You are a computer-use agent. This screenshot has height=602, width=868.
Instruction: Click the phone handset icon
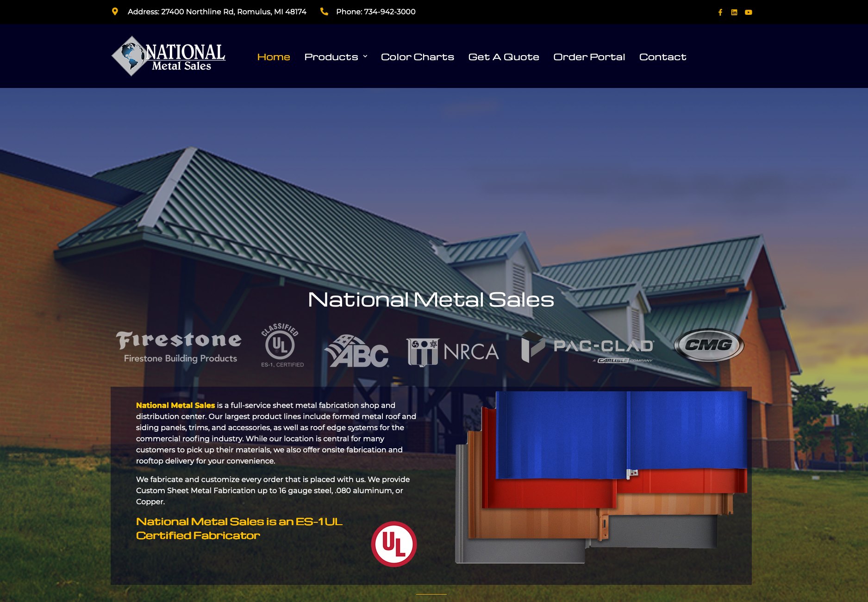(x=324, y=12)
